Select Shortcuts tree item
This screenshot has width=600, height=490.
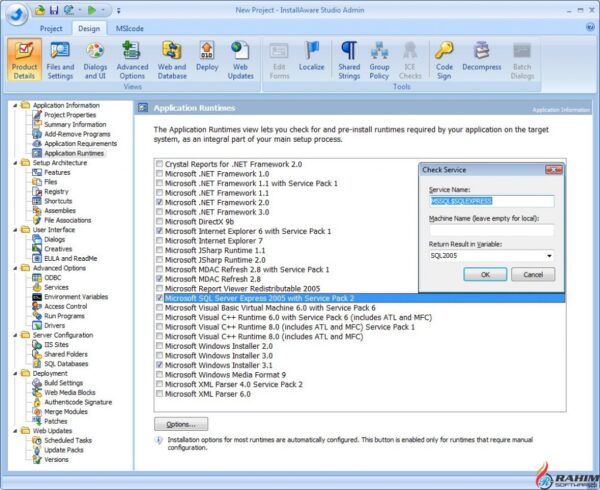(58, 201)
